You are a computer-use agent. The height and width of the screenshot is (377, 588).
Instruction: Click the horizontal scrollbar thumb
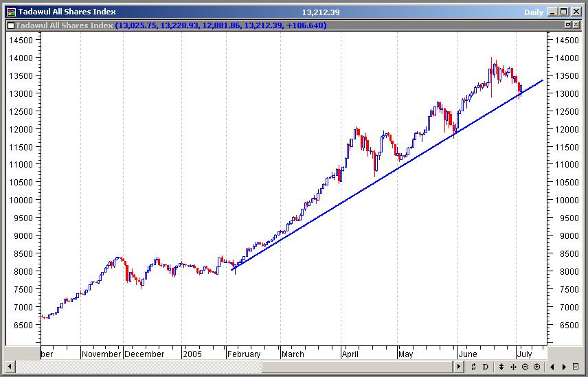coord(358,367)
